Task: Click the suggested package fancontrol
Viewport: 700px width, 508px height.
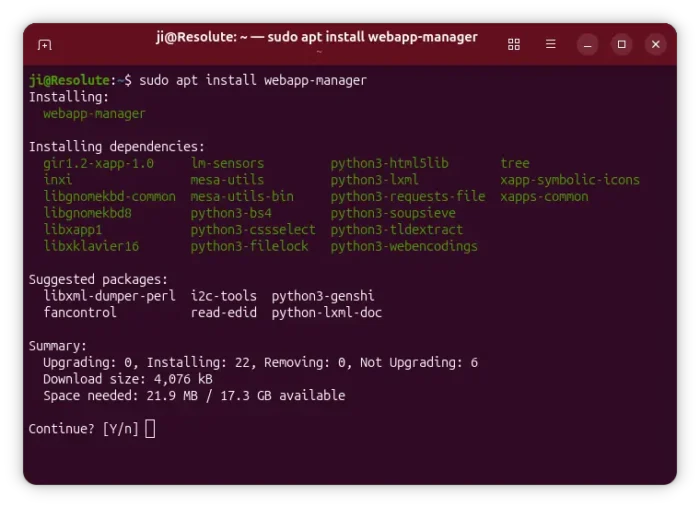Action: (80, 312)
